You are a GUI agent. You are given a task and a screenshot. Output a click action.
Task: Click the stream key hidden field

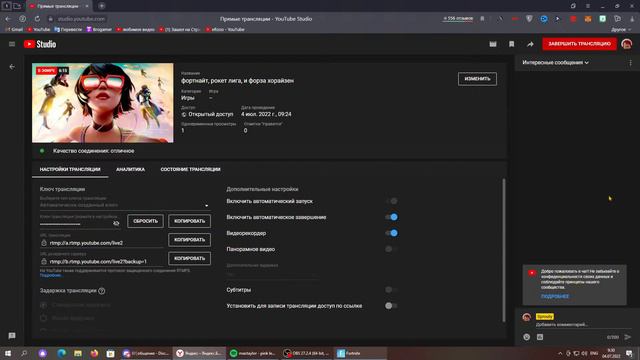[76, 223]
